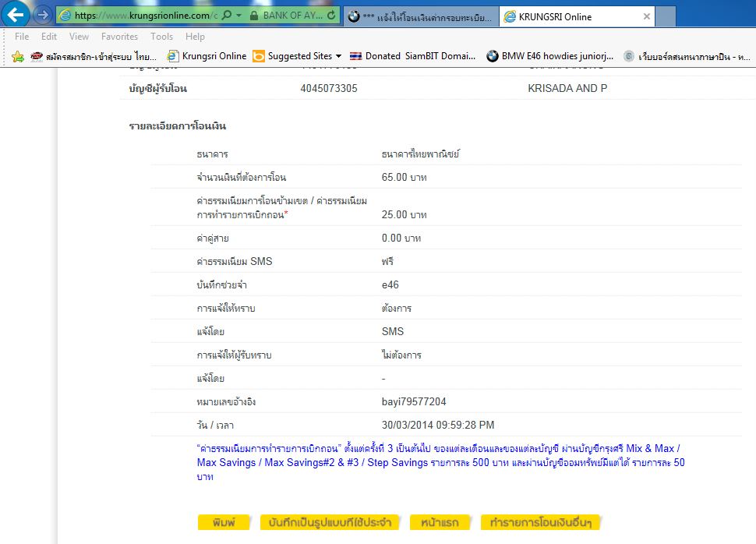
Task: Click the search magnifier in address bar
Action: click(227, 15)
